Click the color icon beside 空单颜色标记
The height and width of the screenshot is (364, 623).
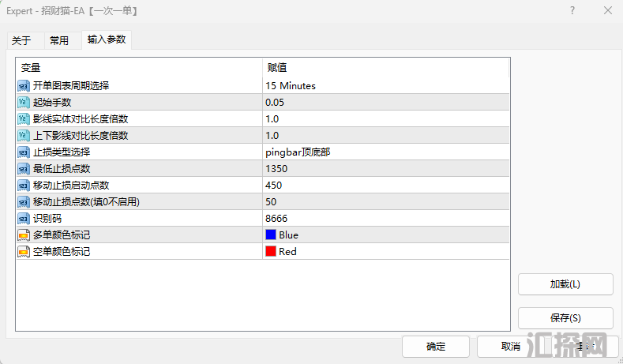click(24, 251)
